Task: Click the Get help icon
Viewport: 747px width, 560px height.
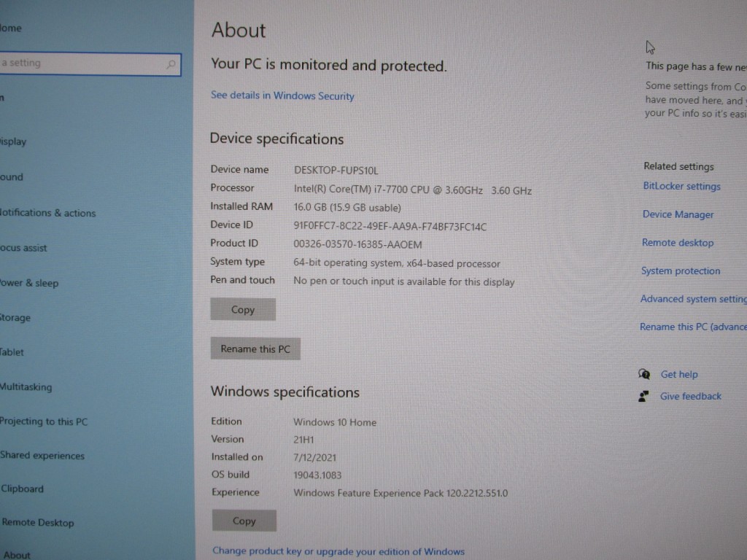Action: [644, 374]
